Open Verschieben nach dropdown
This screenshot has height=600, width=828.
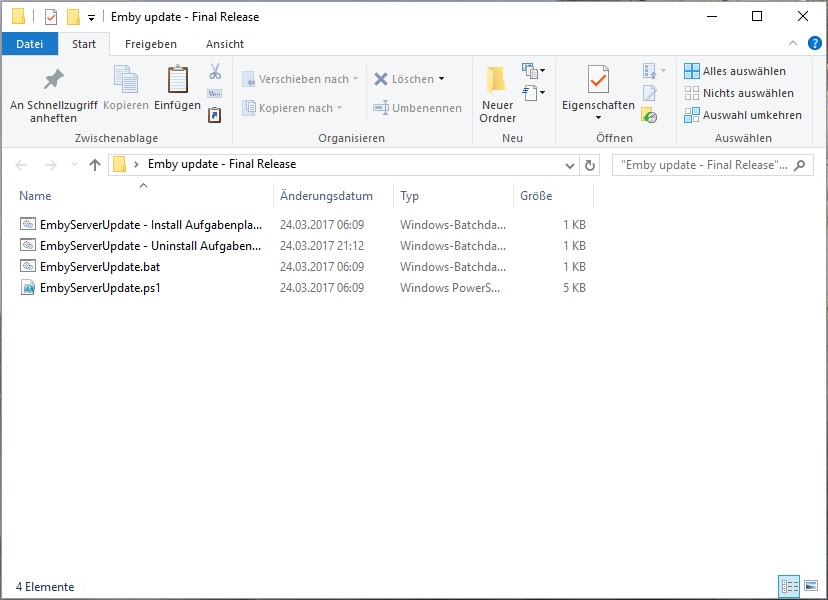click(x=300, y=79)
